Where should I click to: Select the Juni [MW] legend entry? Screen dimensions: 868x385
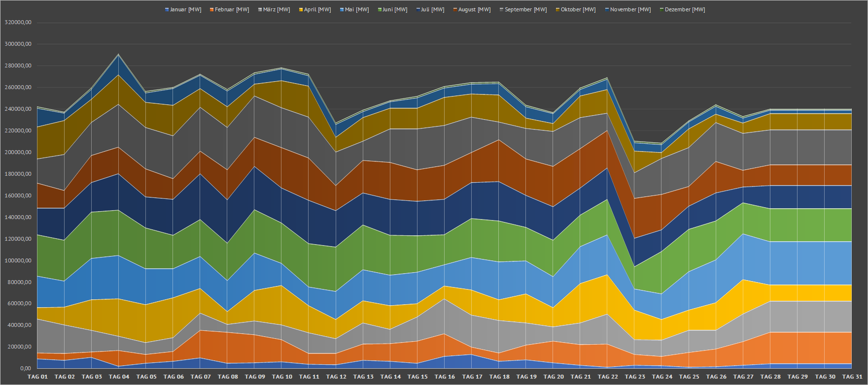coord(395,10)
